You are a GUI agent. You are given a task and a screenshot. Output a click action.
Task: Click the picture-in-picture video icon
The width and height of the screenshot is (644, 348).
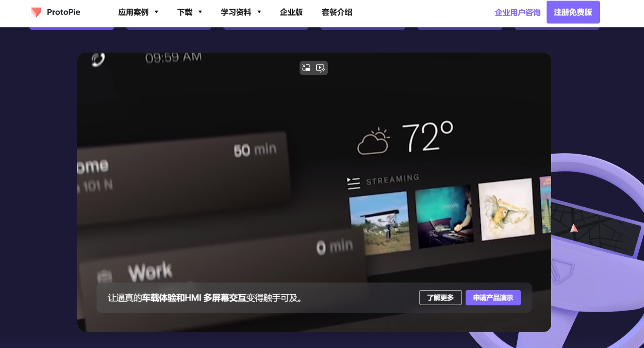tap(306, 68)
